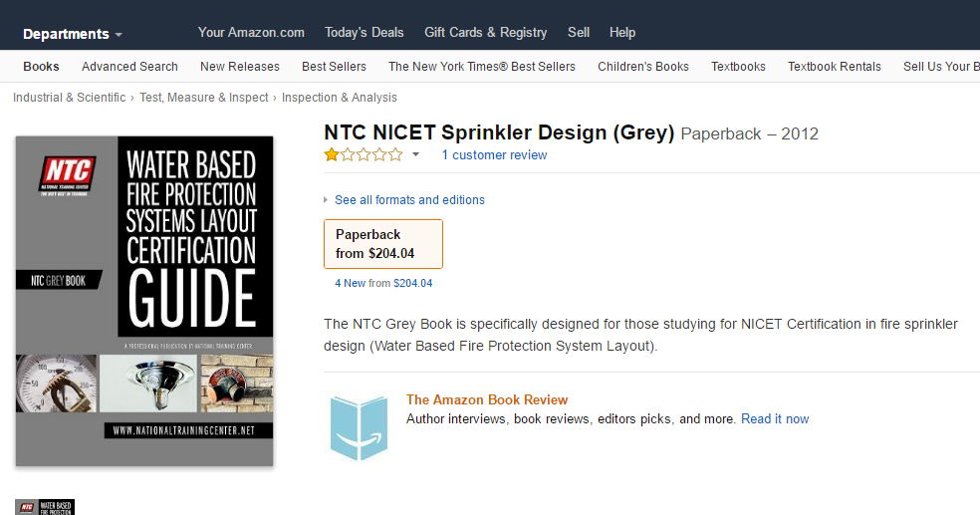
Task: Click the 4 New offers link
Action: pos(351,284)
